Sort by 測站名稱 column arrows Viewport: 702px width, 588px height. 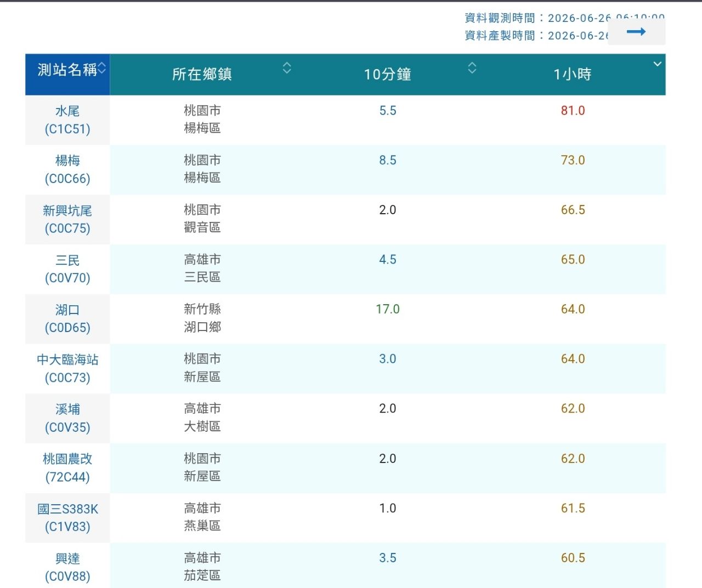coord(102,68)
